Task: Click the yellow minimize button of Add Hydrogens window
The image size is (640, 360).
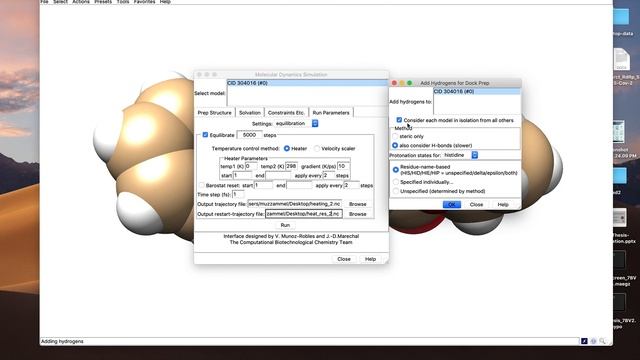Action: (402, 83)
